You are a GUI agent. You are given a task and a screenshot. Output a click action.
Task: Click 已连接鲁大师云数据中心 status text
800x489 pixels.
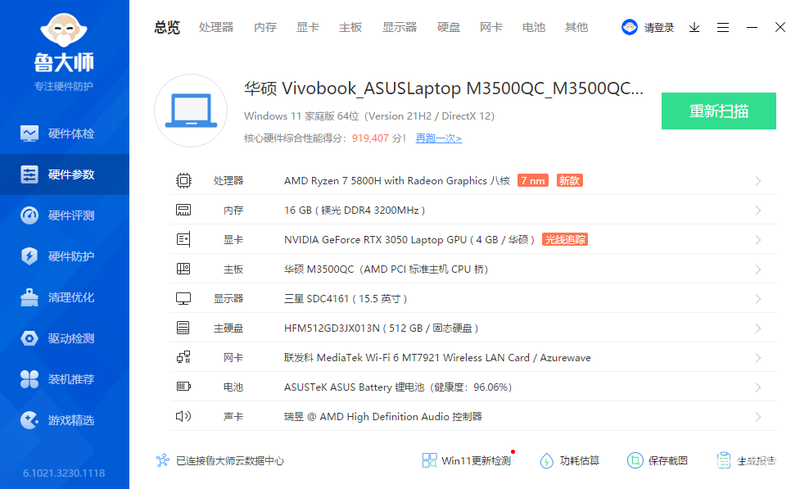tap(230, 460)
